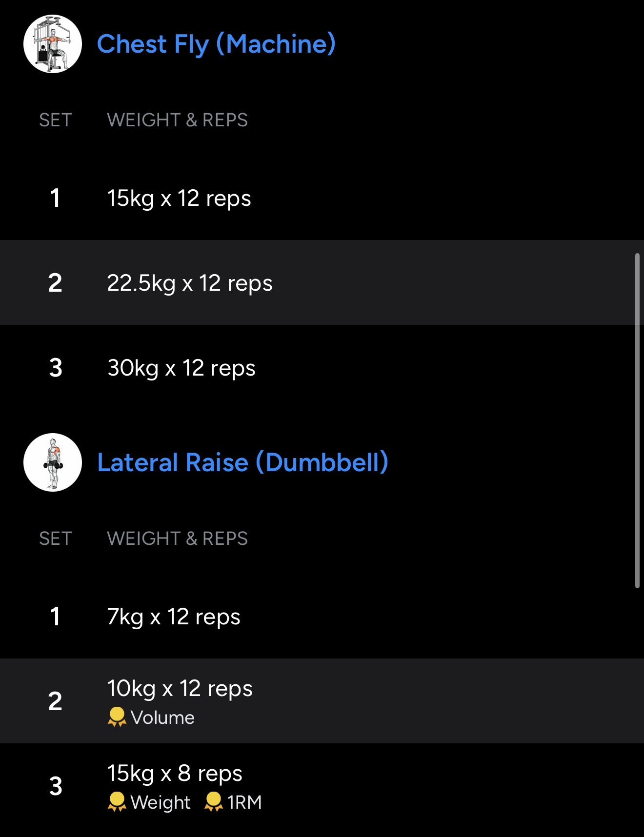The image size is (644, 837).
Task: Click the Weight record label text
Action: pyautogui.click(x=161, y=802)
